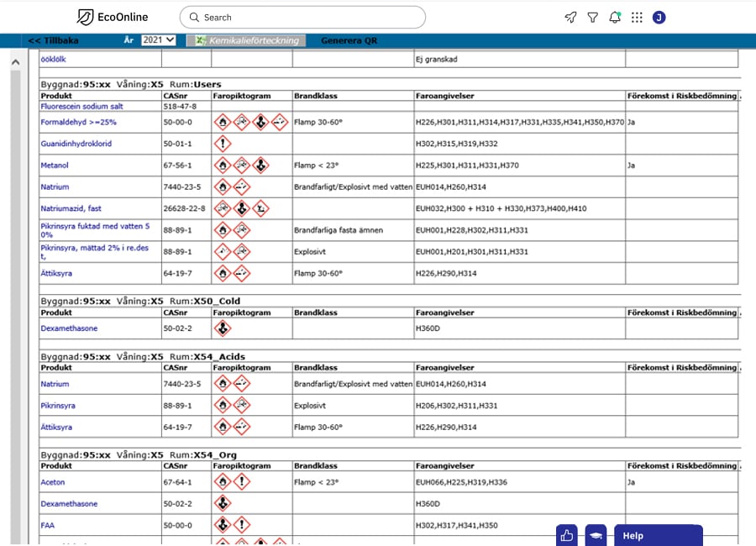
Task: Click the scroll-up arrow on left scrollbar
Action: pyautogui.click(x=14, y=61)
